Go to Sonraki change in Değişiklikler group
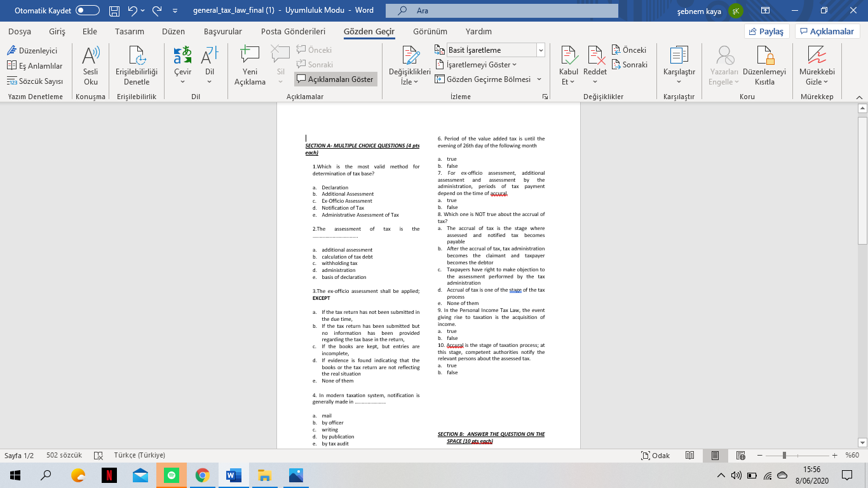This screenshot has width=868, height=488. [x=630, y=65]
